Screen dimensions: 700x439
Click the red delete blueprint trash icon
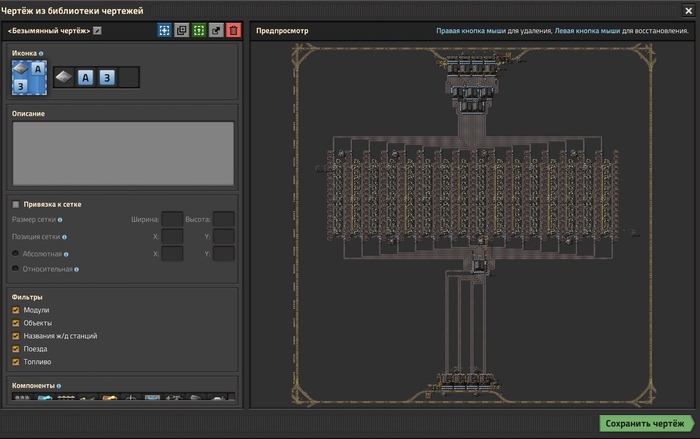click(x=233, y=31)
